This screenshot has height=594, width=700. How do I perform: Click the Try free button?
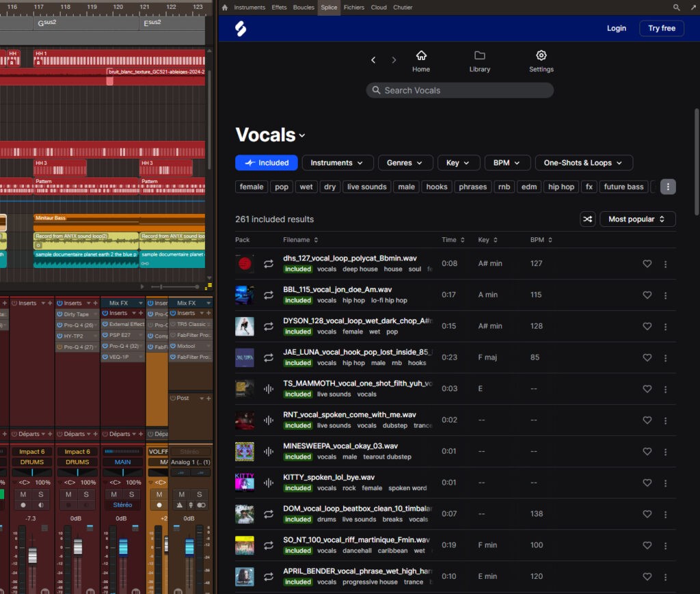661,28
